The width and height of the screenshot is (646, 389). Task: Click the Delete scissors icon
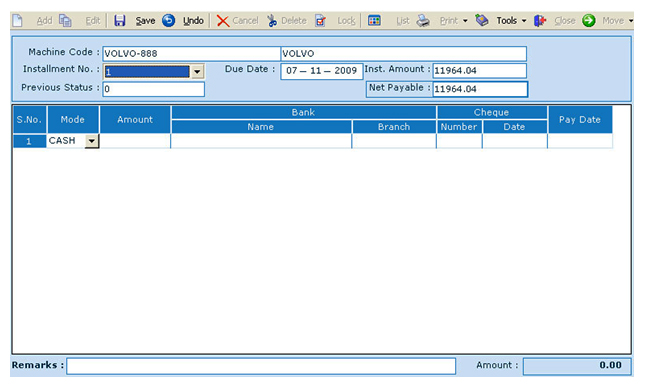click(272, 21)
